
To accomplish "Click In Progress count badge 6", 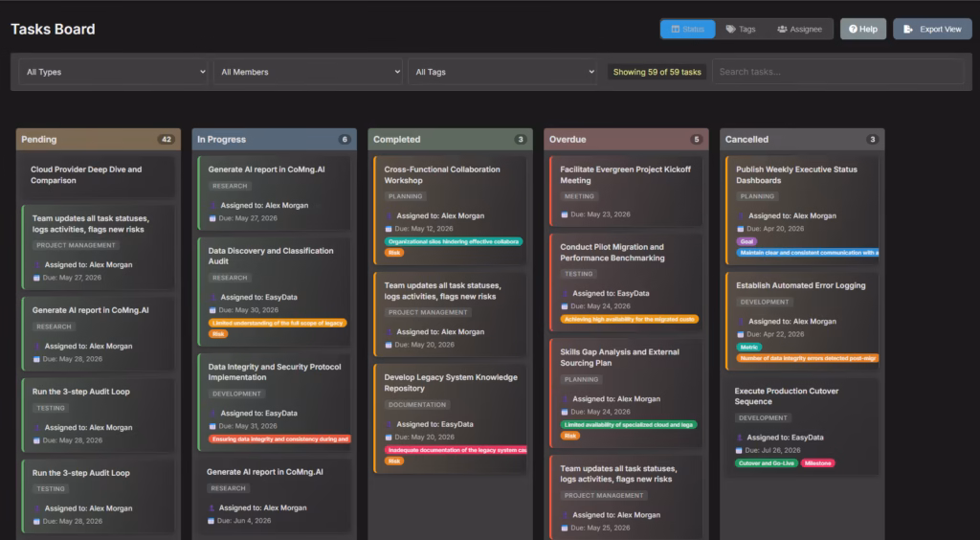I will point(345,140).
